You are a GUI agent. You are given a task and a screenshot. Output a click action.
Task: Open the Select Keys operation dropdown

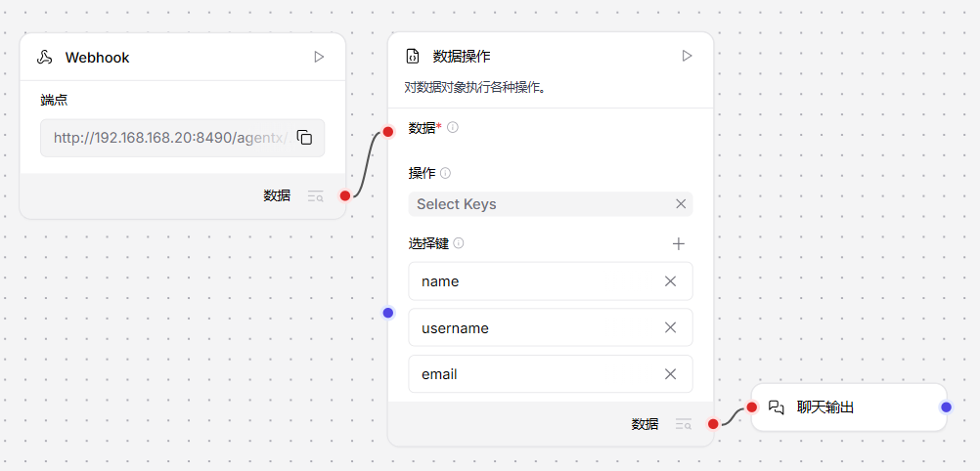(538, 204)
